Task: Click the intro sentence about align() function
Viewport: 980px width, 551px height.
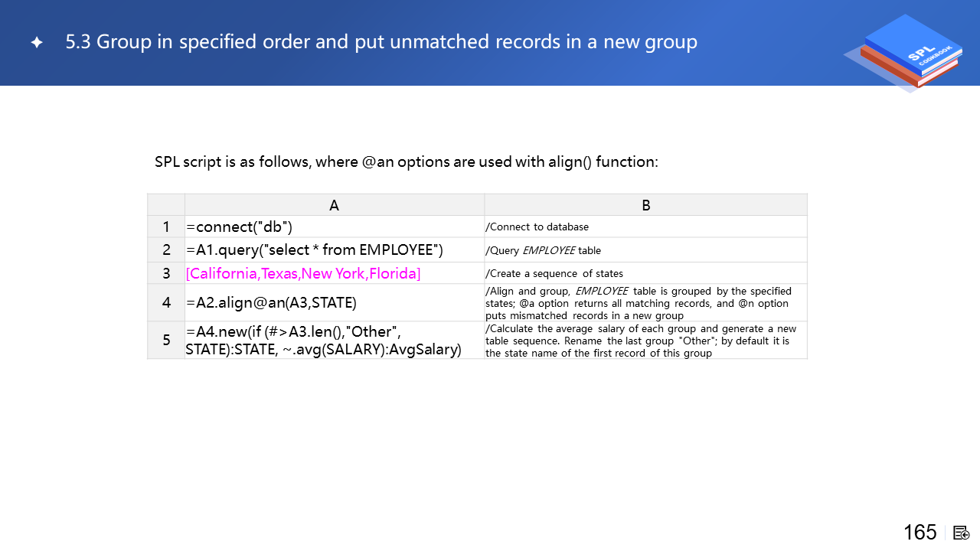Action: pyautogui.click(x=406, y=162)
